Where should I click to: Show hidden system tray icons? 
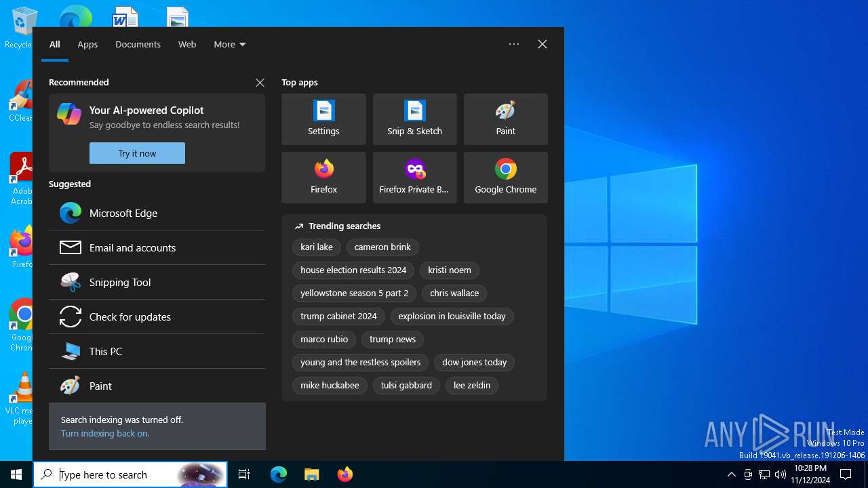731,474
